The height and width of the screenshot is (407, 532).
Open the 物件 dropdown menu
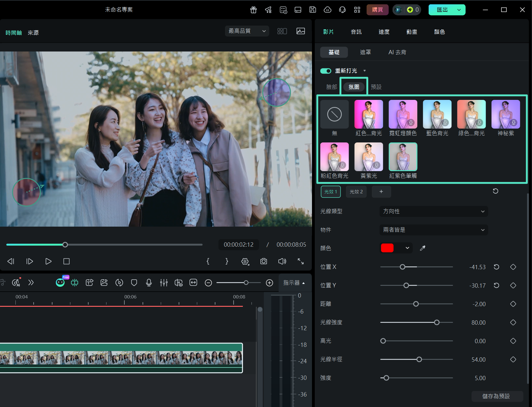coord(434,230)
